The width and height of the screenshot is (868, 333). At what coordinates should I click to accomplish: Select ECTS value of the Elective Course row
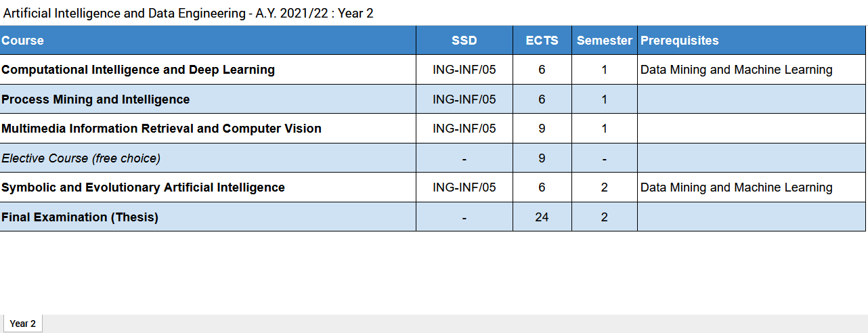click(542, 158)
